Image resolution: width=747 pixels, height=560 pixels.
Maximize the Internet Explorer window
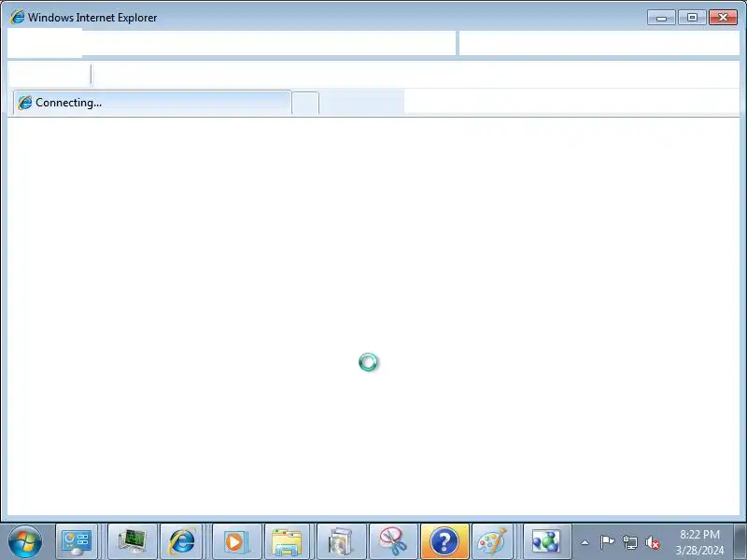click(692, 18)
